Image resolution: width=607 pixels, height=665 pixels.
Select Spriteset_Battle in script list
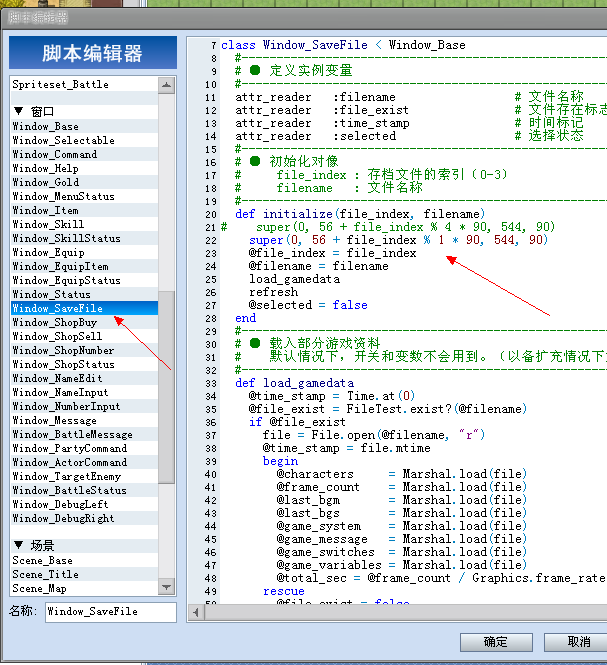84,84
